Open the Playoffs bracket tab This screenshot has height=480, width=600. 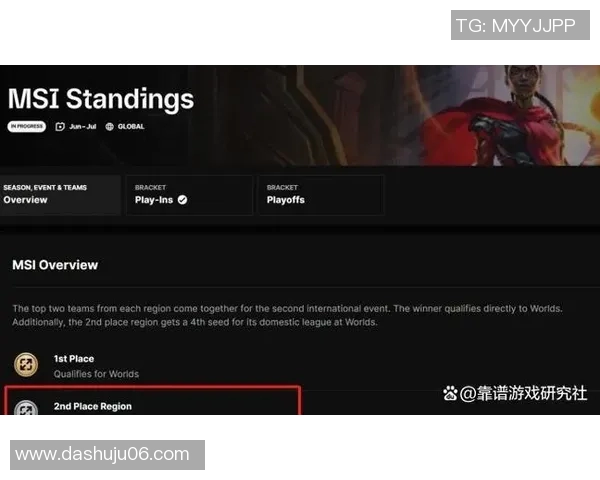(321, 195)
